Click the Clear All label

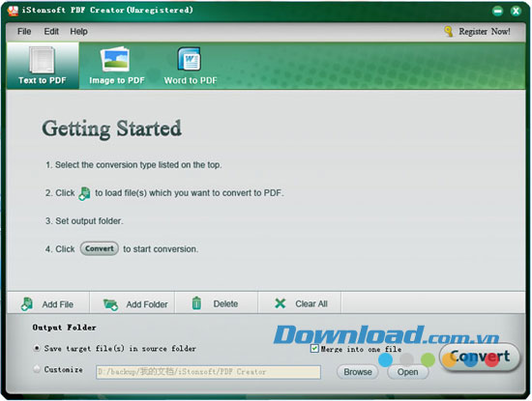click(x=311, y=303)
